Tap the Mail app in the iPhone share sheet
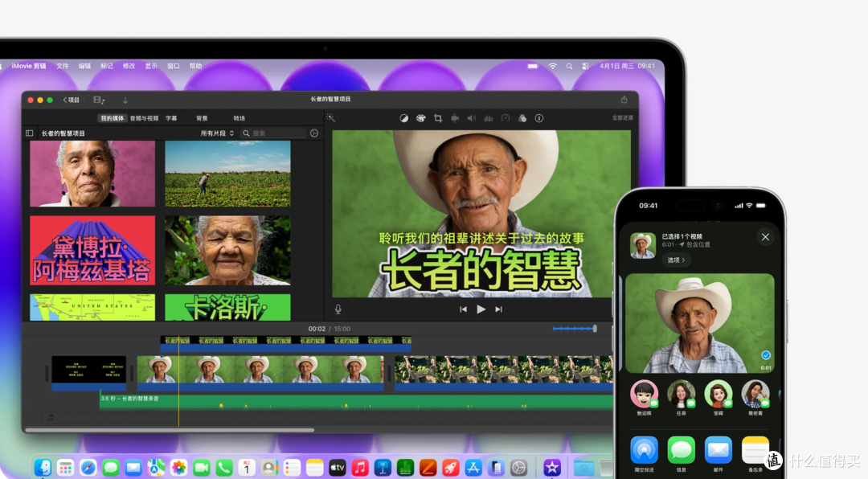 [x=718, y=450]
